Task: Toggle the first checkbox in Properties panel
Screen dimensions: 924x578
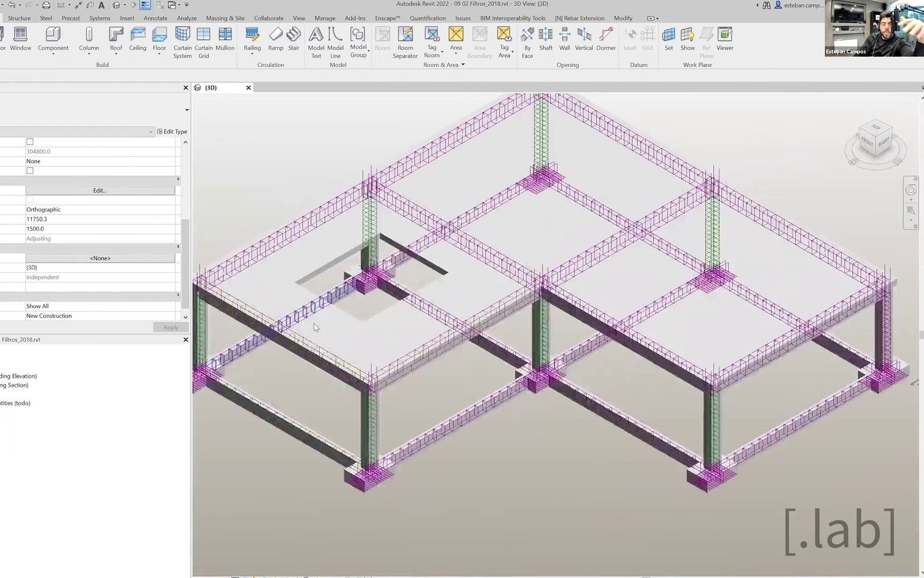Action: (x=30, y=142)
